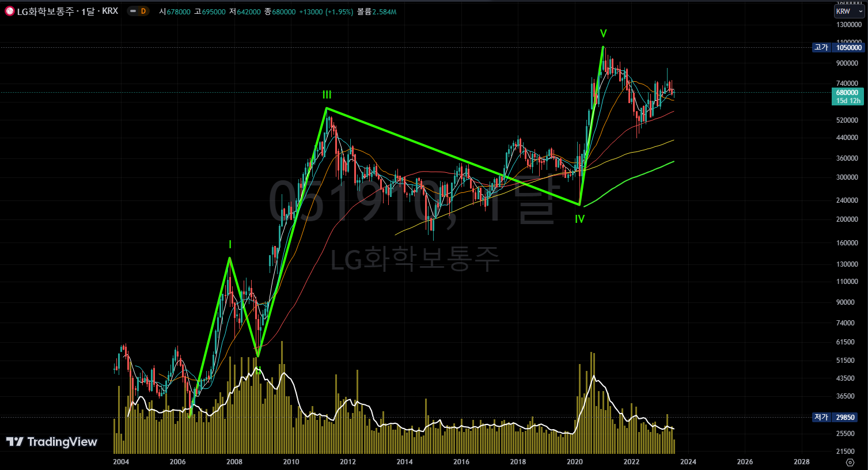Click the LG화학보통주 · 1달 · KRX title
The width and height of the screenshot is (868, 470).
67,11
